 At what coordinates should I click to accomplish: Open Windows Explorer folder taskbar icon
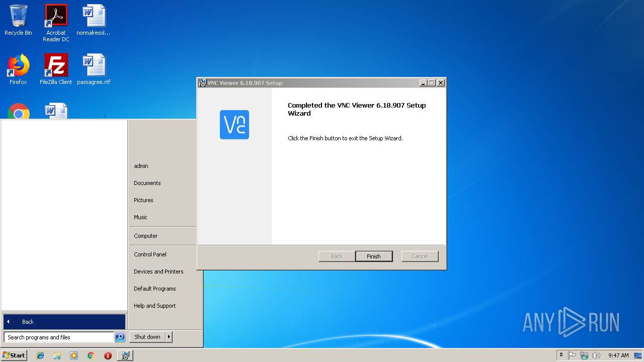tap(57, 355)
